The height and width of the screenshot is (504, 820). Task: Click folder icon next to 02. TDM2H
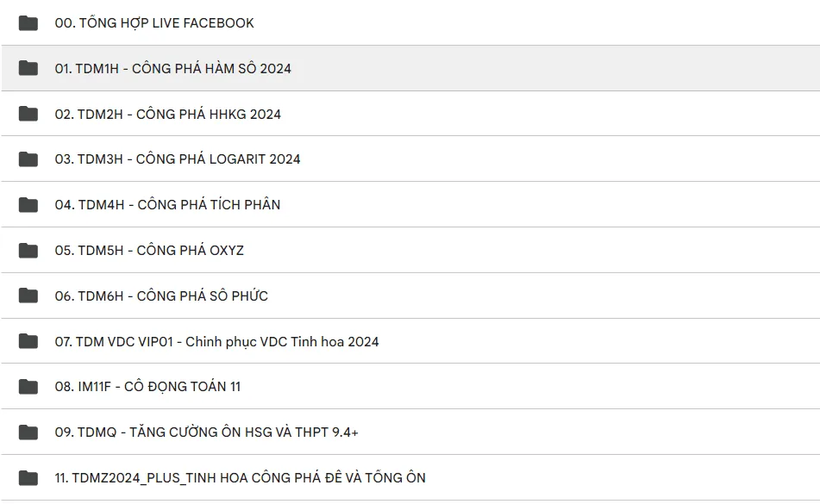28,114
